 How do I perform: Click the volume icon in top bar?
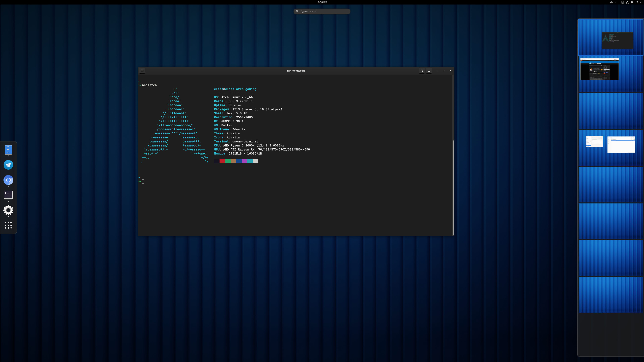[x=632, y=2]
